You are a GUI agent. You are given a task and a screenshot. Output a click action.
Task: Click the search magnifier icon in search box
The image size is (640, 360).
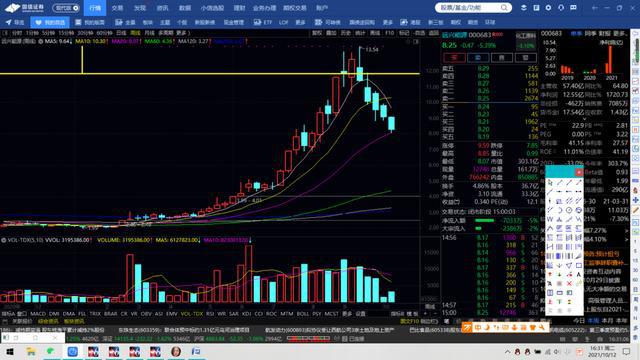coord(504,7)
